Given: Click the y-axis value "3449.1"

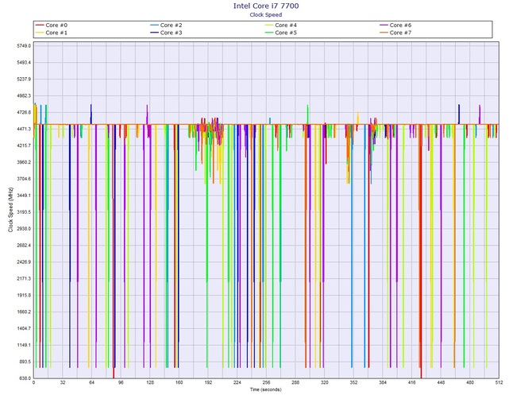Looking at the screenshot, I should 24,196.
